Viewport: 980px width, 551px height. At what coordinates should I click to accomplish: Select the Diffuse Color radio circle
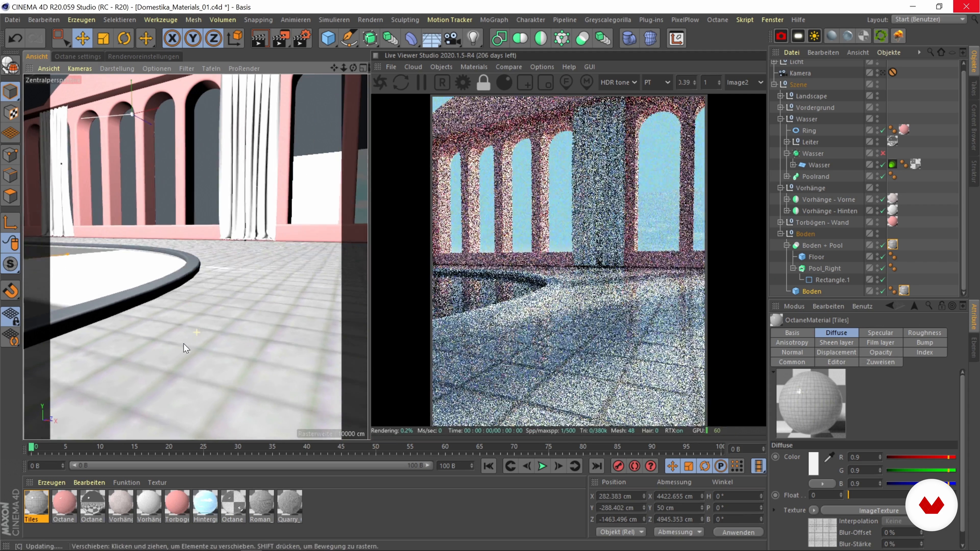tap(776, 457)
